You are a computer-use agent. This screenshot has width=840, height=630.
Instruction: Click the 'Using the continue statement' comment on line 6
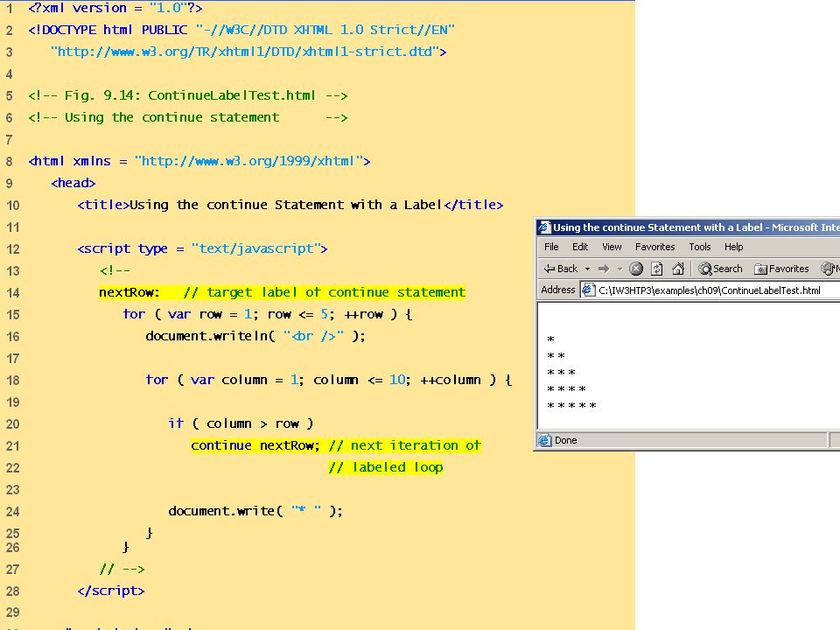tap(172, 117)
